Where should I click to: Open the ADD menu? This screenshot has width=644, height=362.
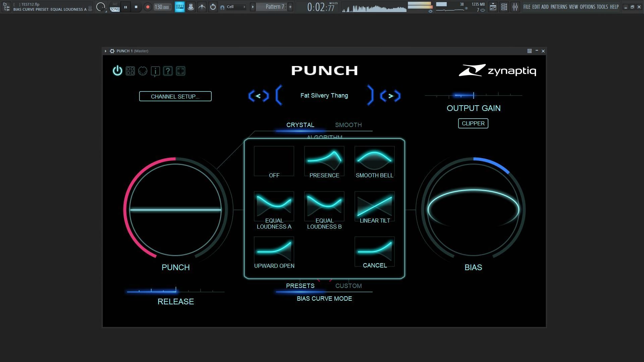(x=545, y=7)
